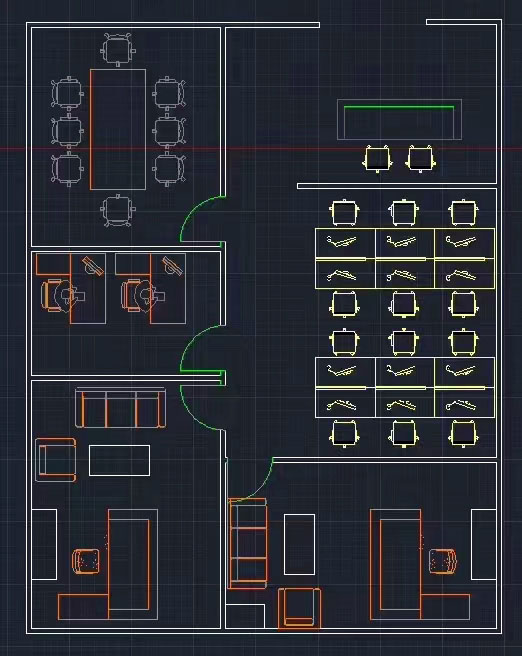Viewport: 522px width, 656px height.
Task: Click the three-seat sofa in the lower-left office
Action: [x=120, y=408]
